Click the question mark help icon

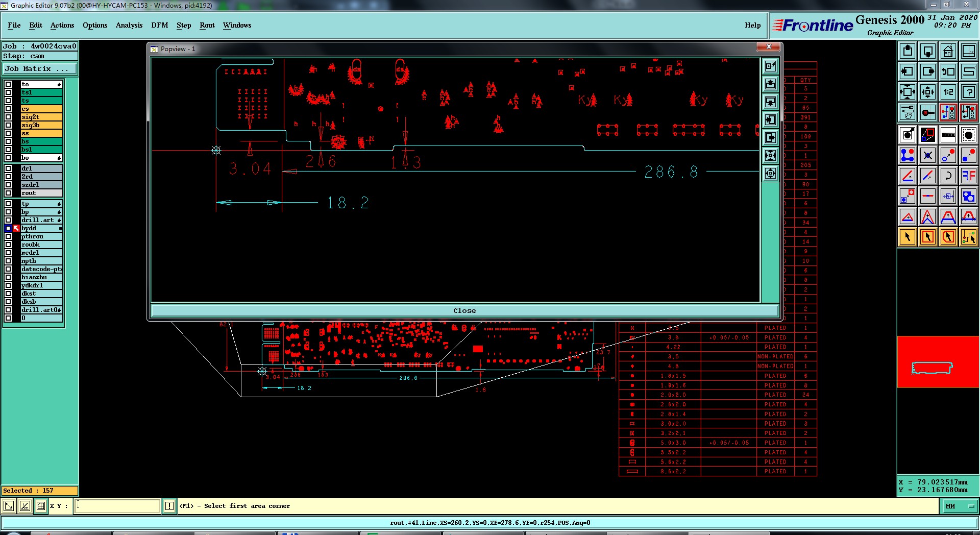968,92
